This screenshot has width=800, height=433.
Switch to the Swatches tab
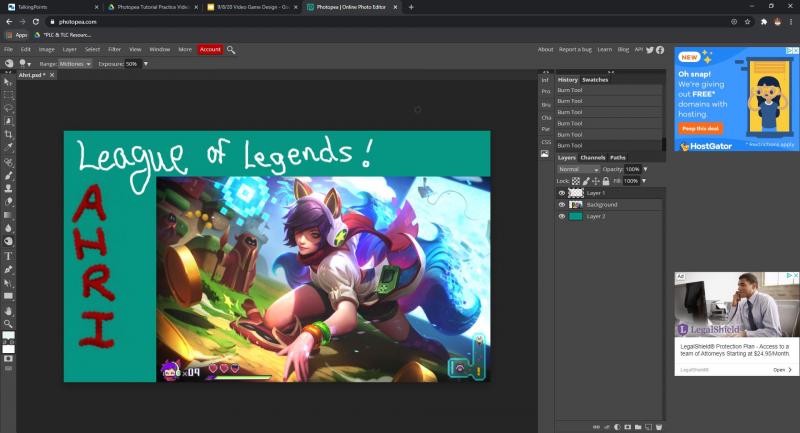[595, 80]
